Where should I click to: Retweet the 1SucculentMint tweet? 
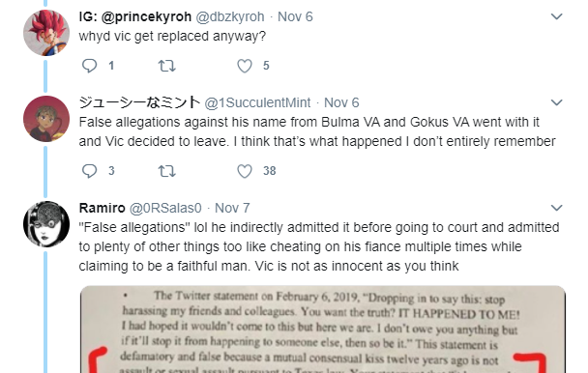point(167,171)
